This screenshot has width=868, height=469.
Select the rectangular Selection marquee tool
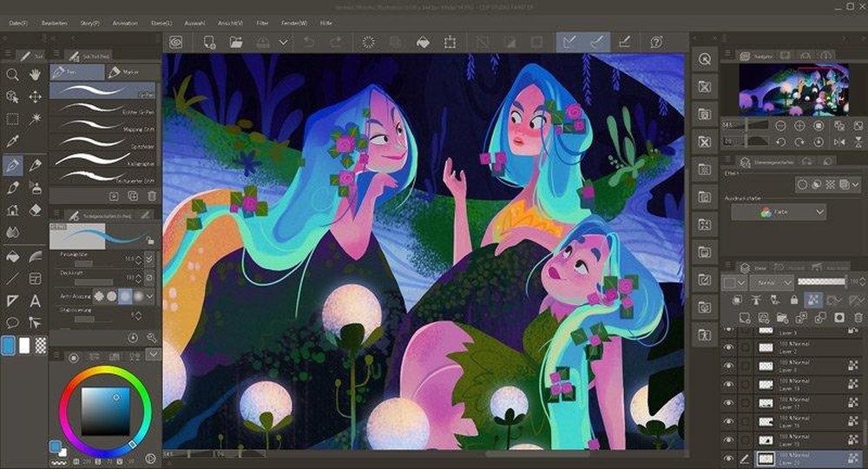[x=12, y=119]
